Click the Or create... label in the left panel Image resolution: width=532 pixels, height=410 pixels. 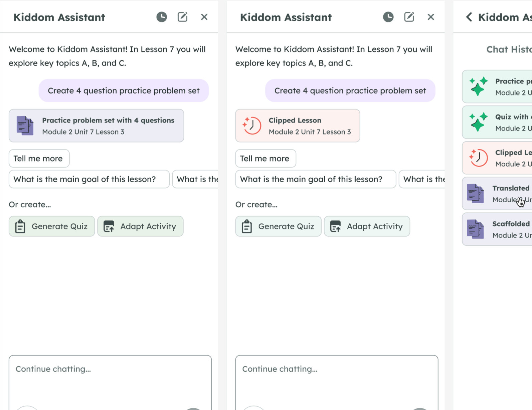[x=30, y=204]
